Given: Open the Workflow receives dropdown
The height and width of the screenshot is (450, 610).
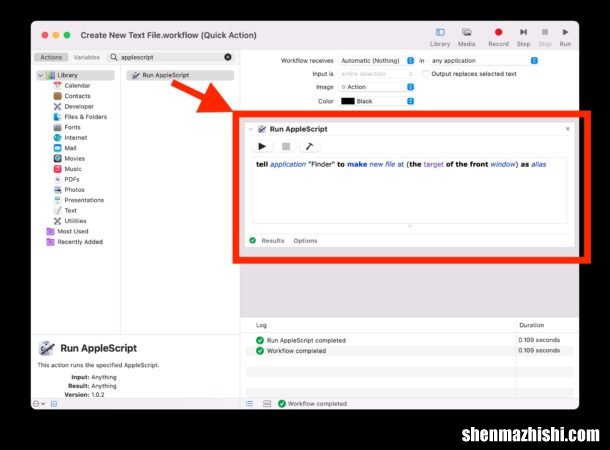Looking at the screenshot, I should pos(377,61).
